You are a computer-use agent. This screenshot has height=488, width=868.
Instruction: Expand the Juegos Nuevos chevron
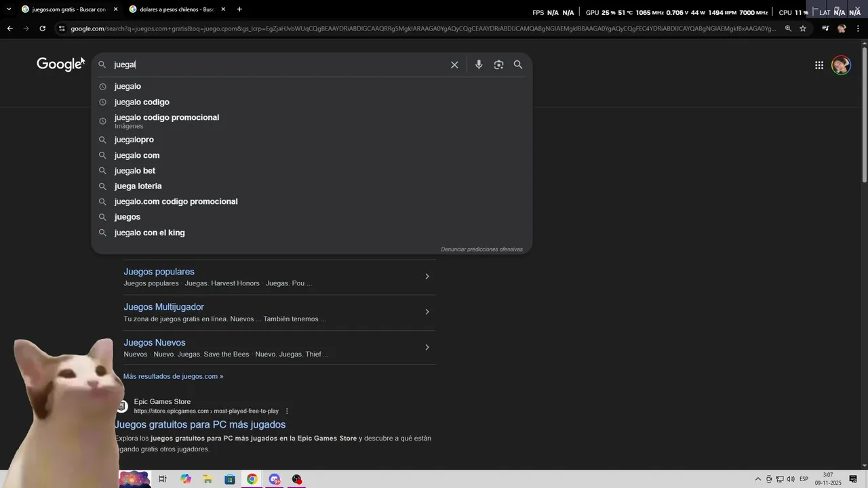tap(427, 347)
